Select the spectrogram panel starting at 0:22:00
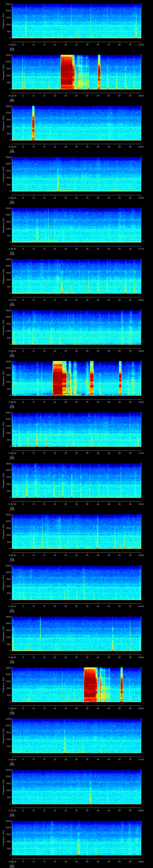The width and height of the screenshot is (153, 868). click(x=76, y=21)
